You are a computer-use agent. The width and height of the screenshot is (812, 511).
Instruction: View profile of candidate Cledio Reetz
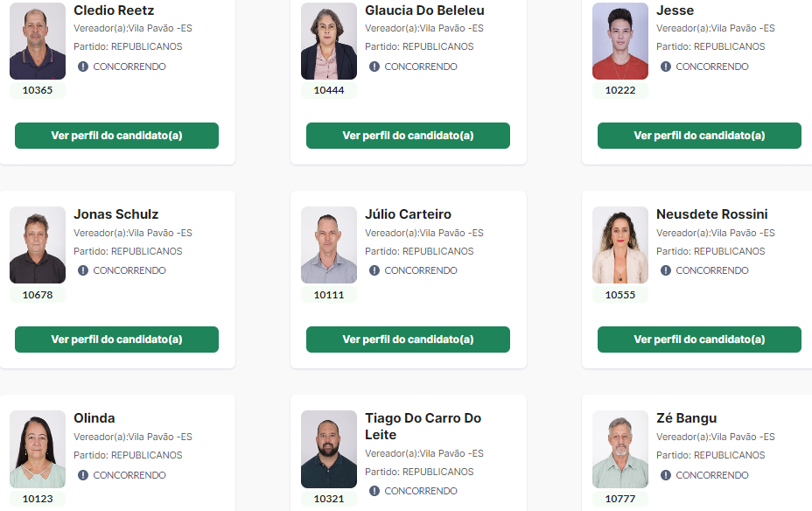116,136
